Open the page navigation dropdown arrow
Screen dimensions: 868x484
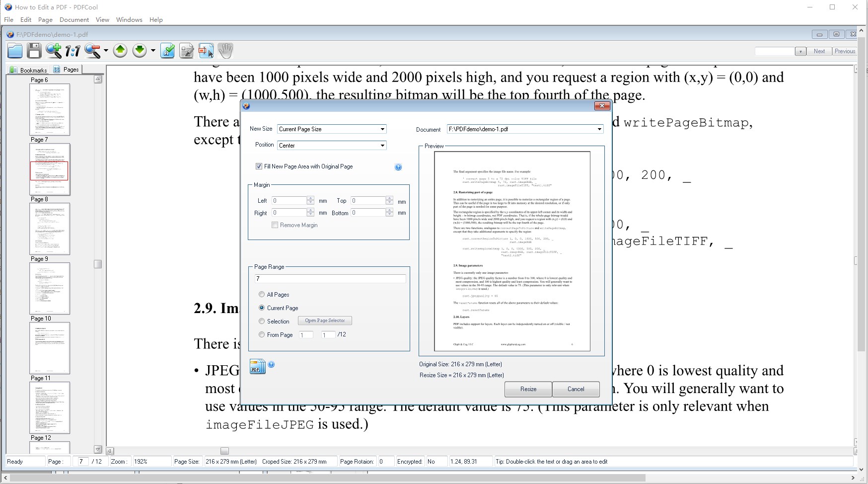click(153, 51)
